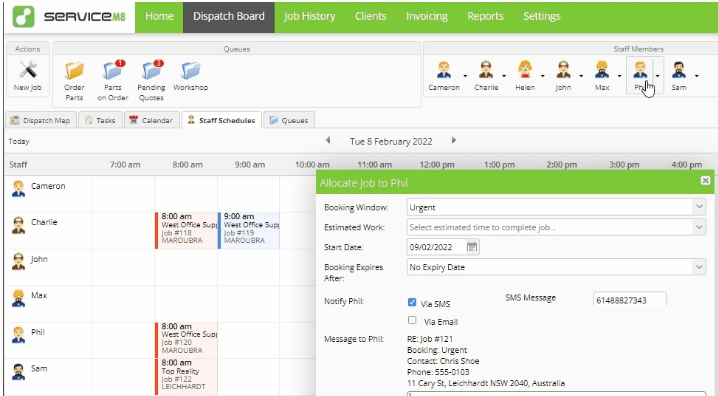718x396 pixels.
Task: Click Sam's avatar in schedule row
Action: pyautogui.click(x=18, y=371)
